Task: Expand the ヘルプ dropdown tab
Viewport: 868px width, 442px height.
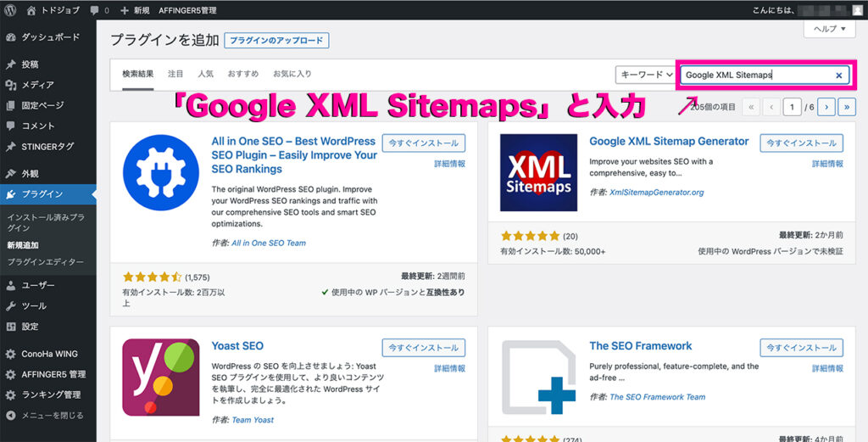Action: pos(829,28)
